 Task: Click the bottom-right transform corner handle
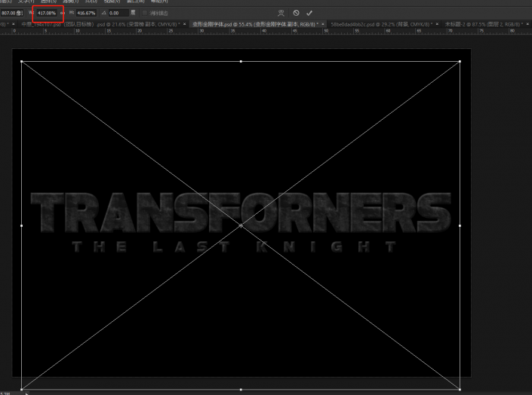460,389
